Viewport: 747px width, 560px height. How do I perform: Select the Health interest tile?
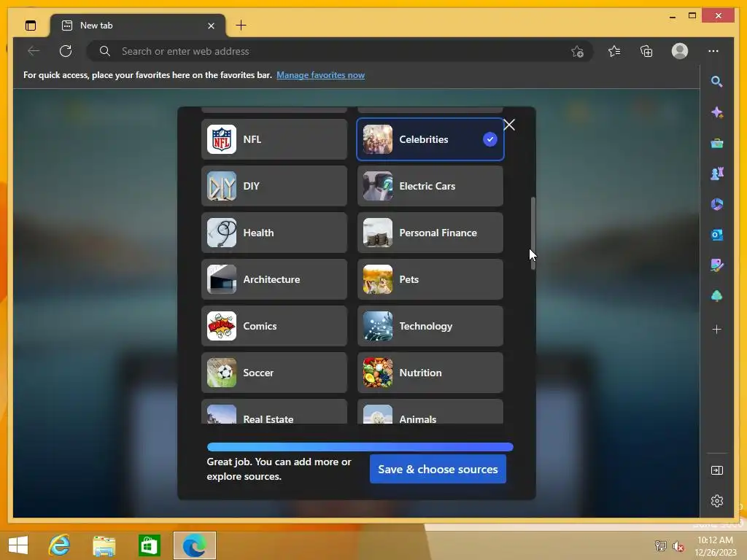[274, 233]
